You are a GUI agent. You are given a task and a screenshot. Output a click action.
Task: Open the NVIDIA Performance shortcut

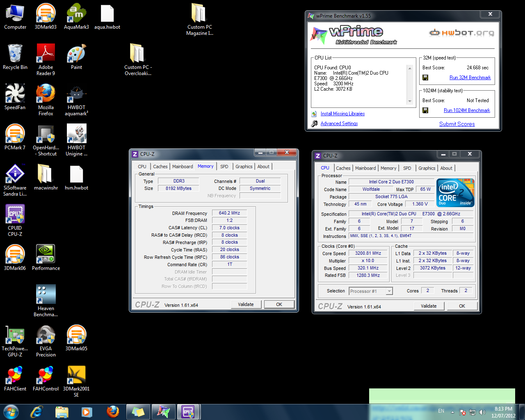(46, 258)
